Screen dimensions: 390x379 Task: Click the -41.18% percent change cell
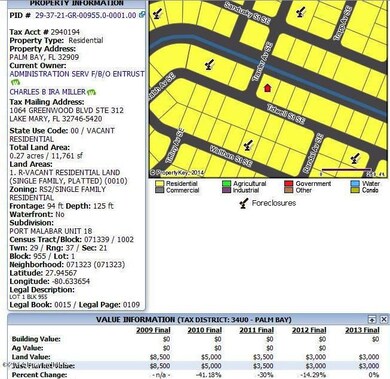click(x=209, y=375)
